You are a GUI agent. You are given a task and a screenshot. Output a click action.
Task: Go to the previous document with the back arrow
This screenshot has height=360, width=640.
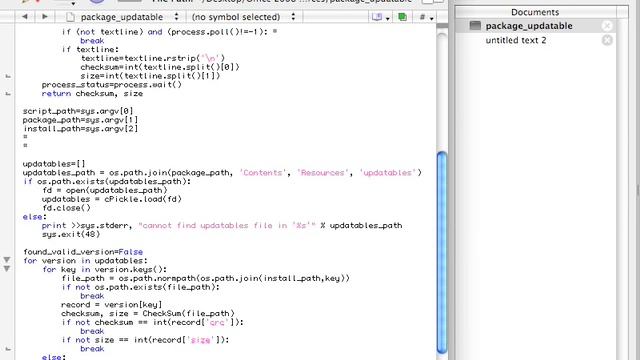[x=25, y=17]
